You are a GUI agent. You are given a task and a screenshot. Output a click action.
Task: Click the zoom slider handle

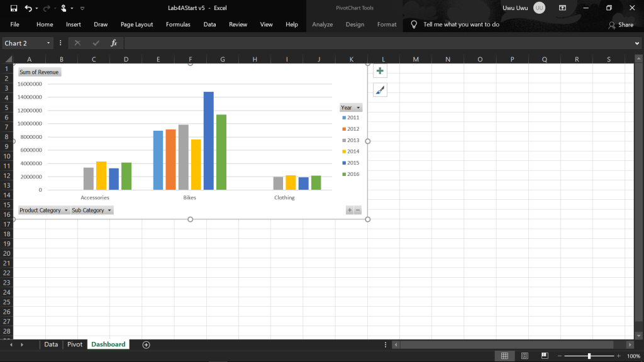[x=589, y=356]
